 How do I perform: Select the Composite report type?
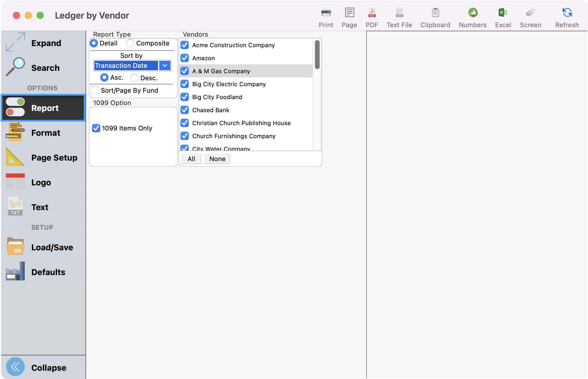130,43
